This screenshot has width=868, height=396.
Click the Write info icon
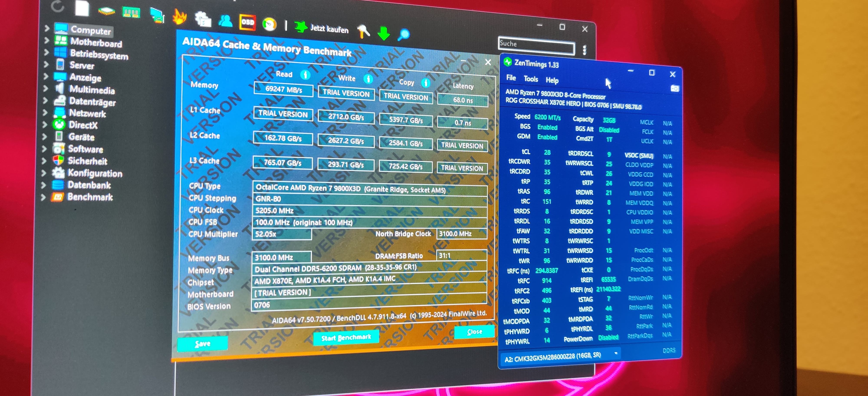pos(368,79)
